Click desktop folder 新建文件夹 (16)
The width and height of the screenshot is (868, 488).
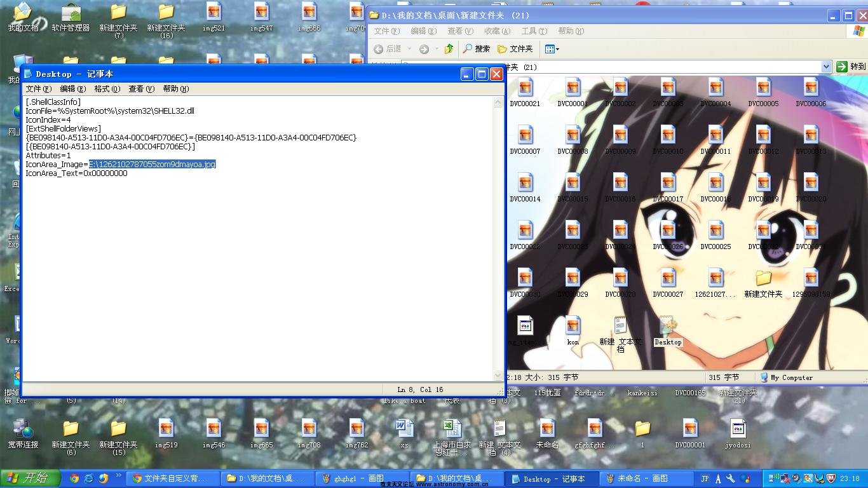(166, 21)
